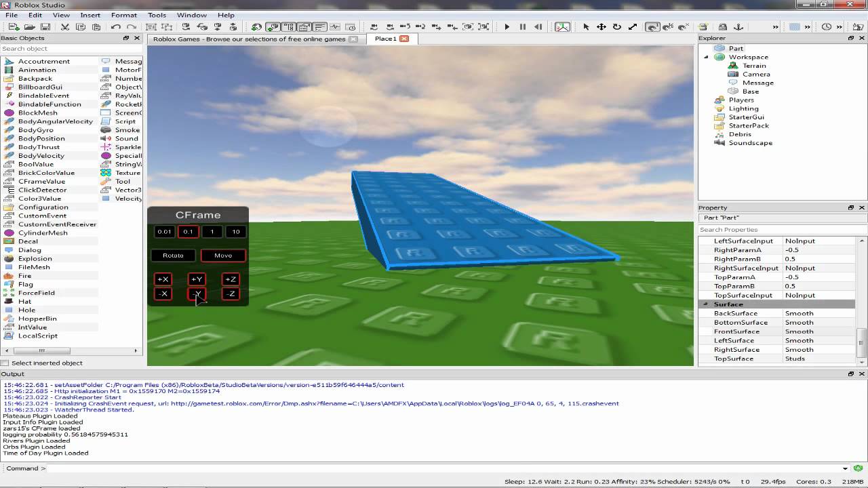Save the place with the floppy icon
868x488 pixels.
(x=45, y=27)
